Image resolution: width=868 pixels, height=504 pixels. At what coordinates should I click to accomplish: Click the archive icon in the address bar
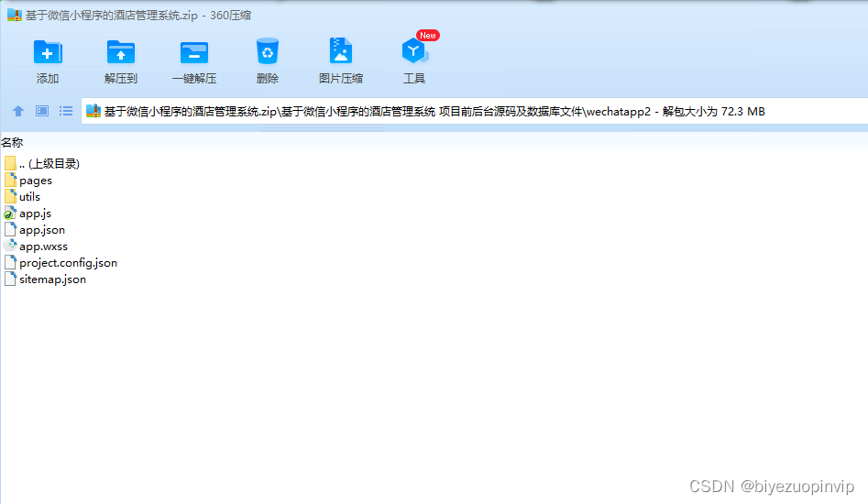point(93,111)
